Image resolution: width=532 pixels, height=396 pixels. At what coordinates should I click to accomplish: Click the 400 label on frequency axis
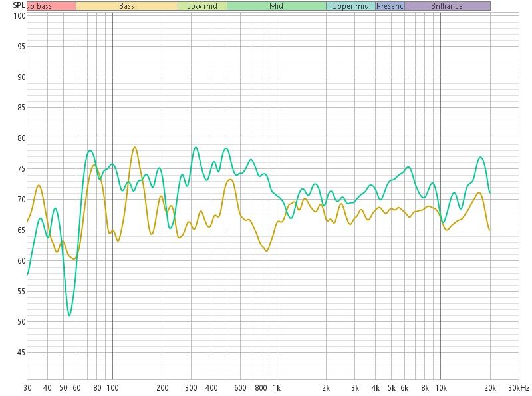pos(211,388)
